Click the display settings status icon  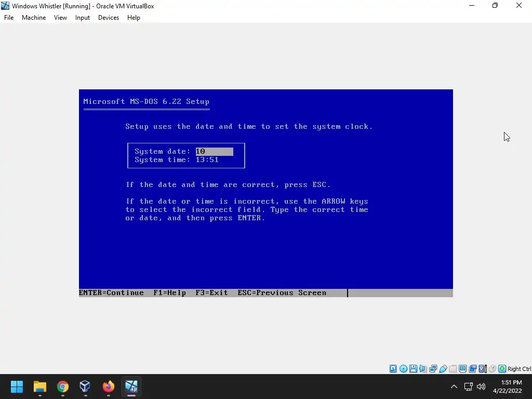click(x=462, y=369)
